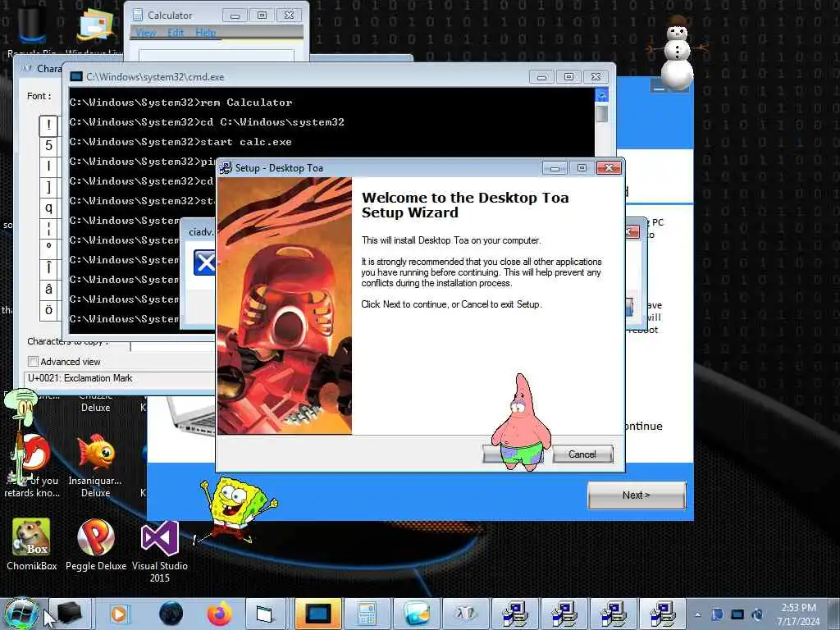The height and width of the screenshot is (630, 840).
Task: Select the ChomikBox desktop icon
Action: click(x=32, y=545)
